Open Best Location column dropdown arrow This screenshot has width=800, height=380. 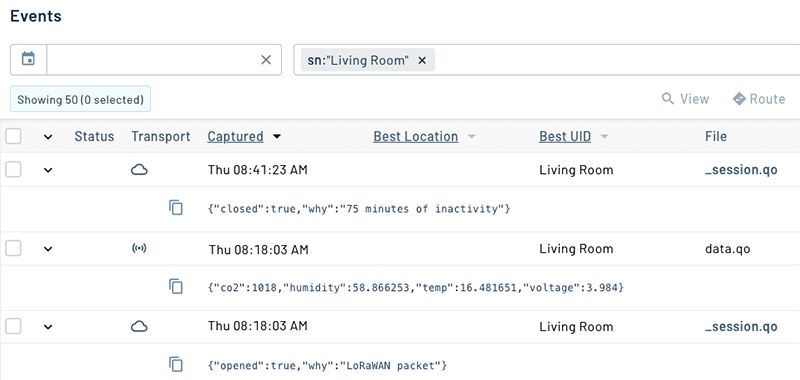point(471,137)
